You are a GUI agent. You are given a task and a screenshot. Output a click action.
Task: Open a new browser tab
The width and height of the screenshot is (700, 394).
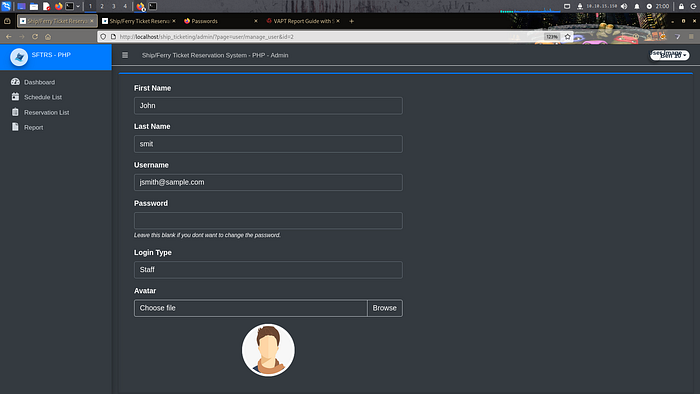[351, 21]
